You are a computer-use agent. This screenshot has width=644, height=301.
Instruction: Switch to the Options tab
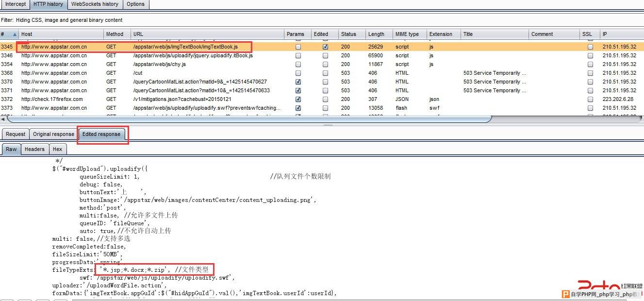tap(135, 4)
